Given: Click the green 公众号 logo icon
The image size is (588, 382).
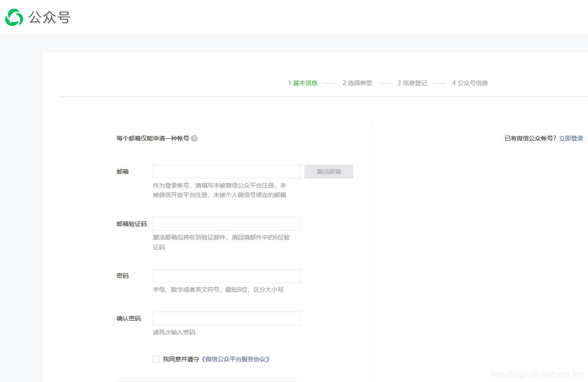Looking at the screenshot, I should (x=13, y=18).
